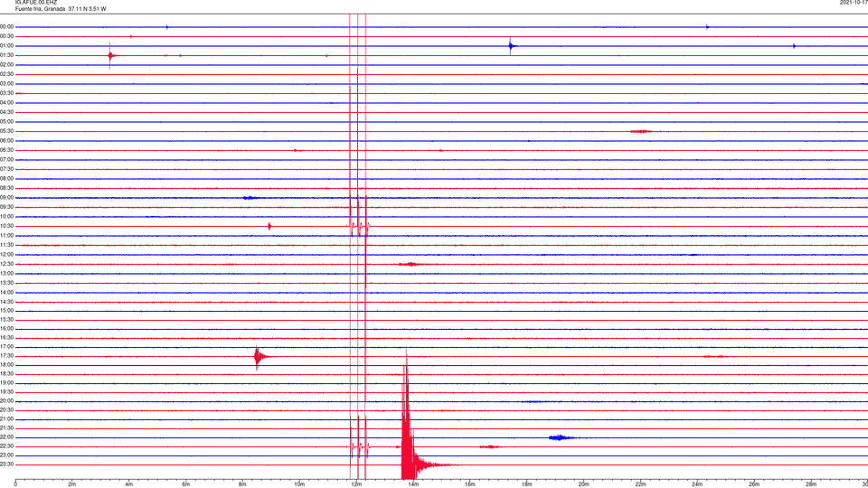Click the red seismic event on the 17:30 trace

[259, 357]
